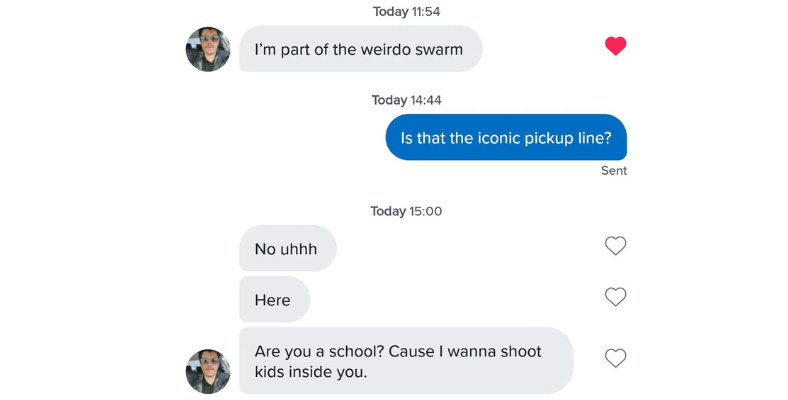Select the "No uhhh" message bubble

click(x=287, y=249)
